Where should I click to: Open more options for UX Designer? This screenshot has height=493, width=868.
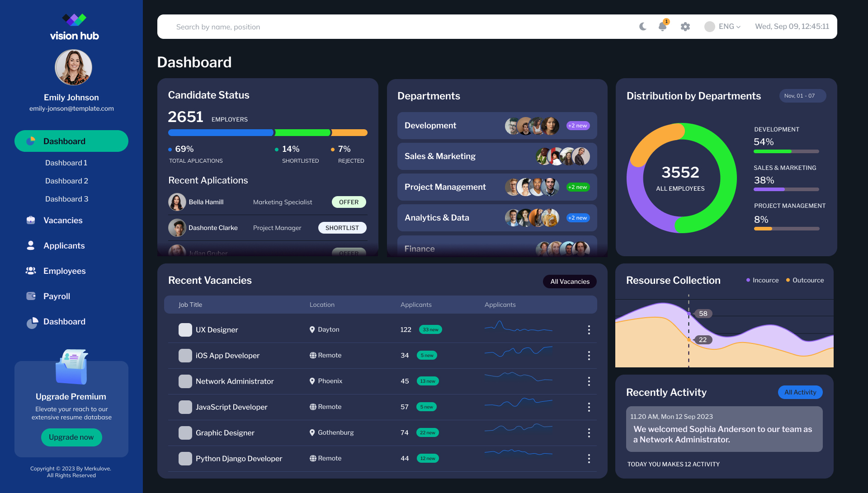pyautogui.click(x=589, y=330)
